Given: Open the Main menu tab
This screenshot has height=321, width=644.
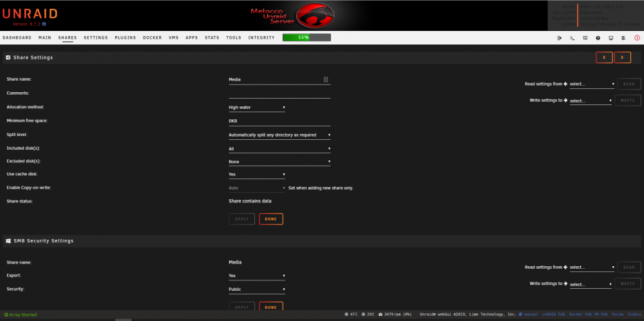Looking at the screenshot, I should (45, 38).
